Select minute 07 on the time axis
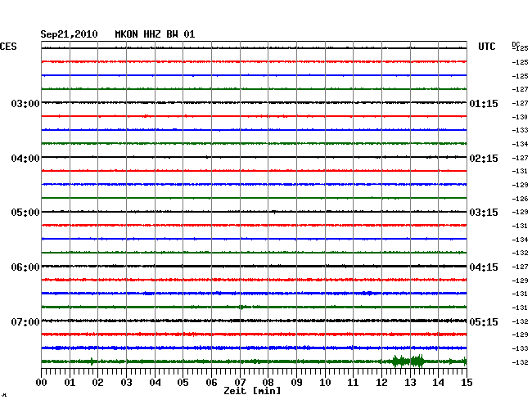This screenshot has height=404, width=532. point(240,382)
